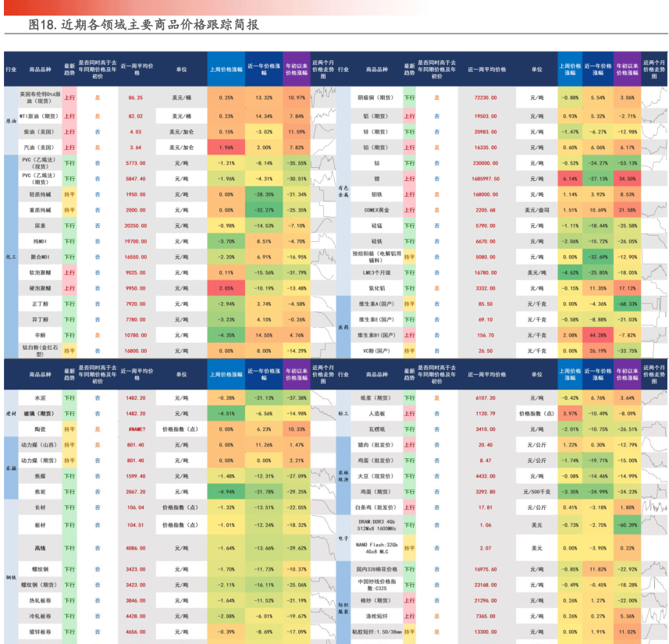Click the 3.97% weekly change for 人造板
The image size is (669, 644).
click(570, 413)
